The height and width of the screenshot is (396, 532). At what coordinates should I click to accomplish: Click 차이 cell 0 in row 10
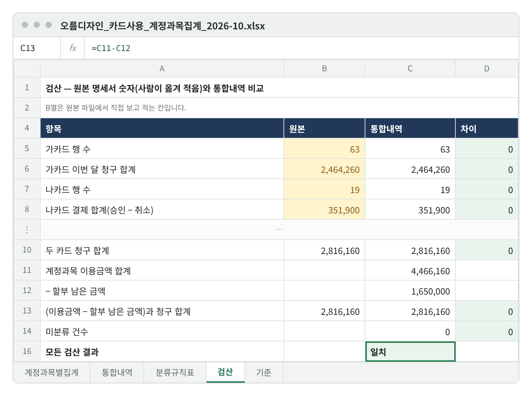pos(487,250)
